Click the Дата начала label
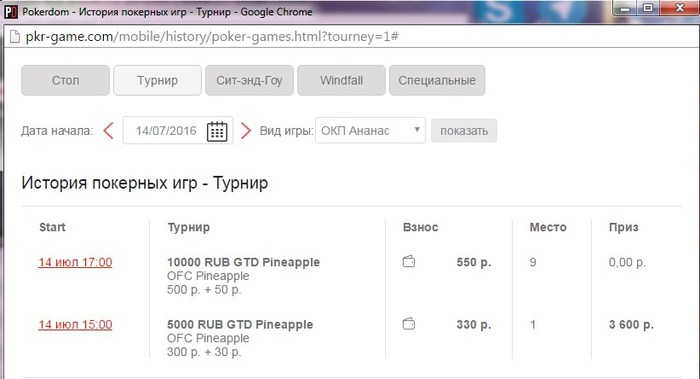 pyautogui.click(x=57, y=131)
